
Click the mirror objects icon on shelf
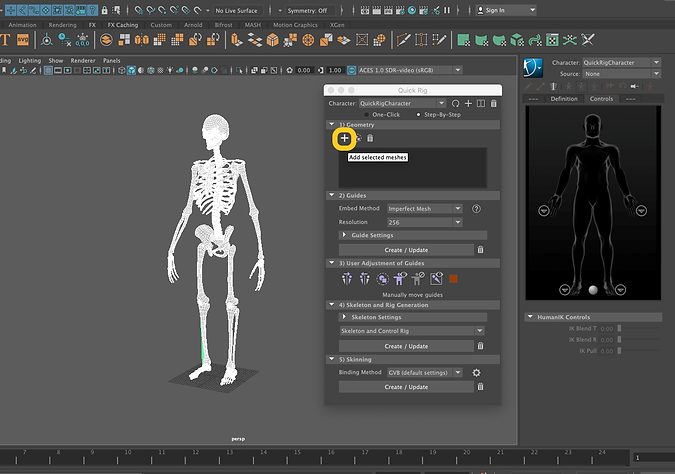click(x=142, y=40)
